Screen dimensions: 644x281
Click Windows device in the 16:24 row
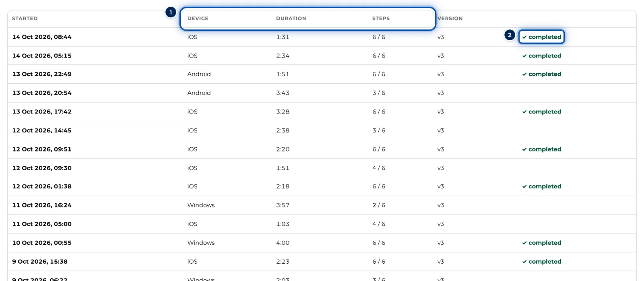pyautogui.click(x=201, y=205)
